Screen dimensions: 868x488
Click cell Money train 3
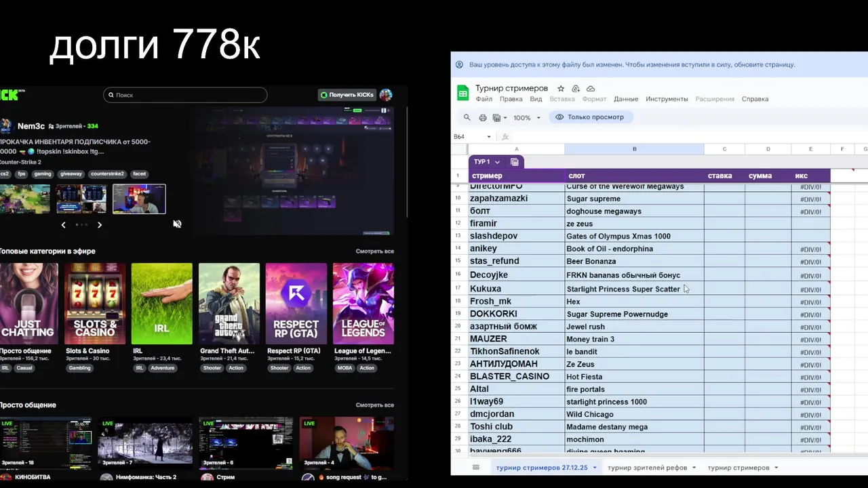(634, 339)
